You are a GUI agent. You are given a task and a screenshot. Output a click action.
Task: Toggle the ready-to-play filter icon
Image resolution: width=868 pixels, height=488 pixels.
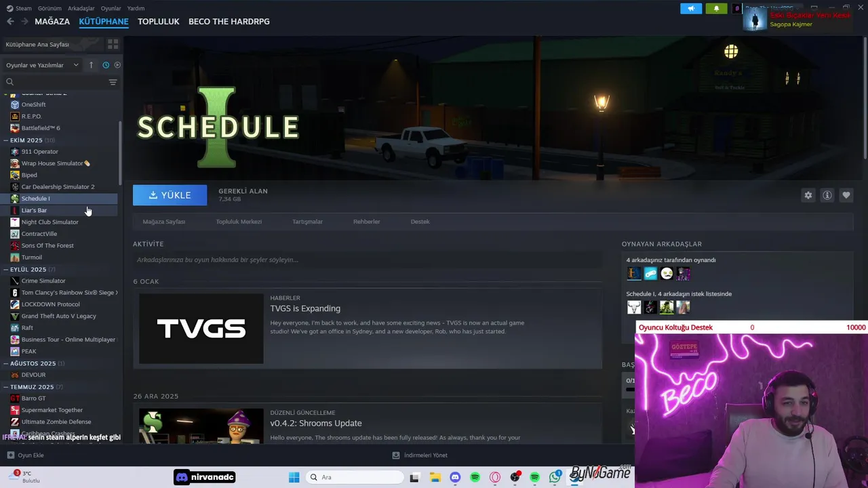coord(117,65)
